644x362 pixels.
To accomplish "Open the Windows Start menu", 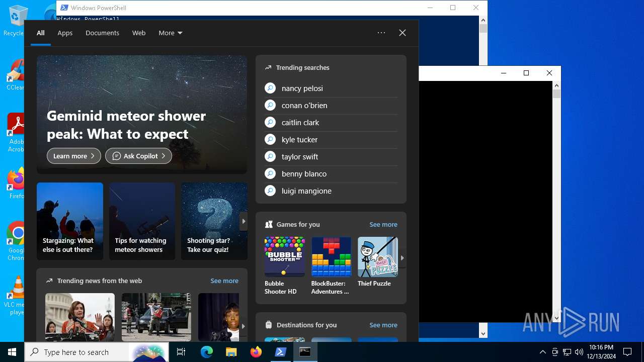I will click(12, 352).
